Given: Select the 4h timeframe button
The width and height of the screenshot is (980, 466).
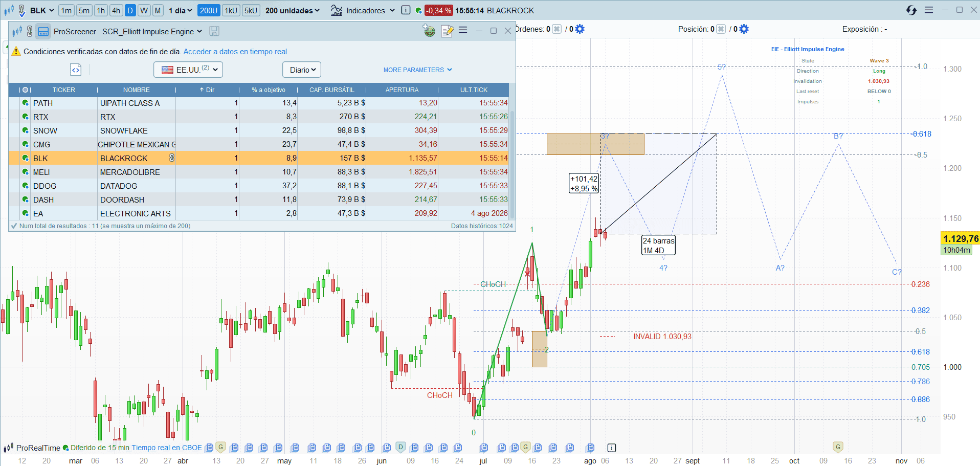Looking at the screenshot, I should tap(117, 10).
